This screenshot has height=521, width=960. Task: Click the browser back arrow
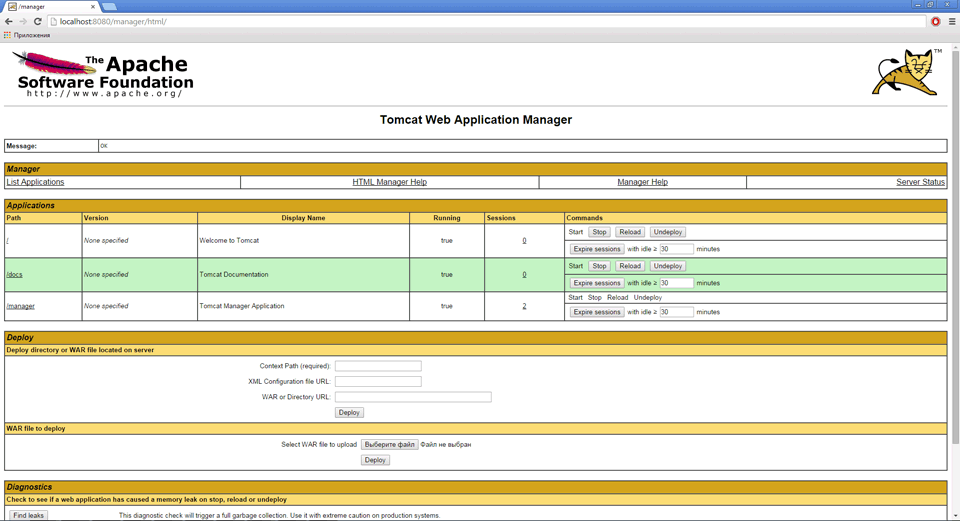[9, 21]
